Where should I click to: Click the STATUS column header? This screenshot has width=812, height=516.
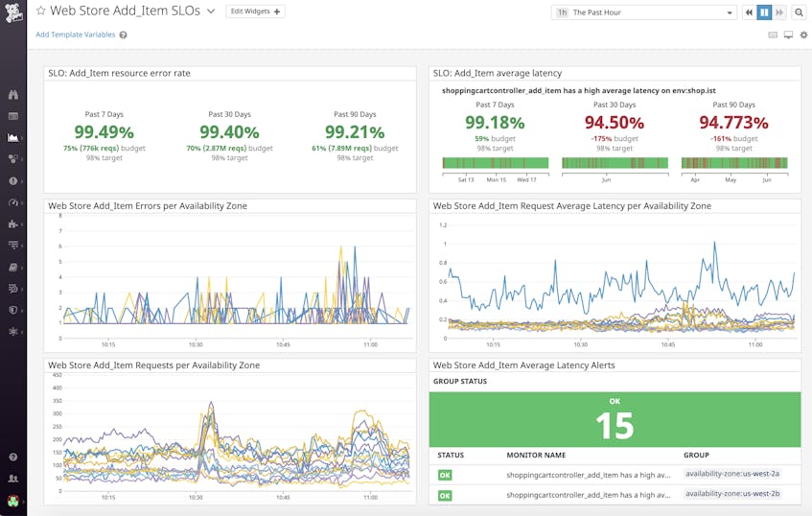[x=451, y=456]
